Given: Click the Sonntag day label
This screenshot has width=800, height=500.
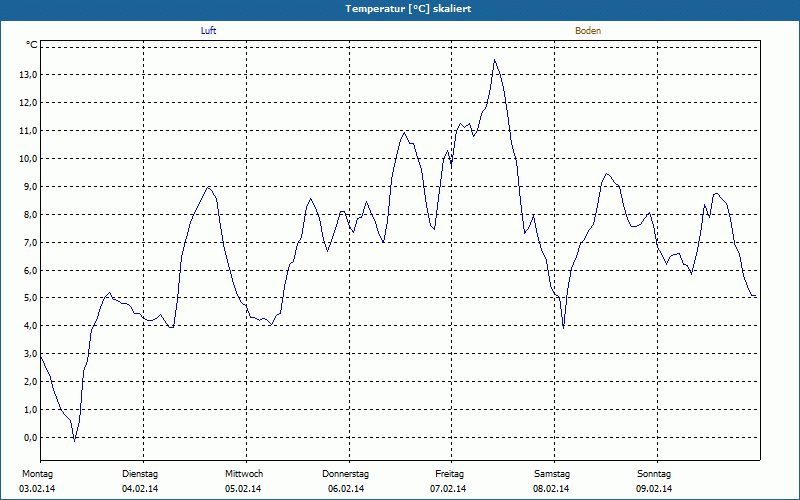Looking at the screenshot, I should pos(654,474).
